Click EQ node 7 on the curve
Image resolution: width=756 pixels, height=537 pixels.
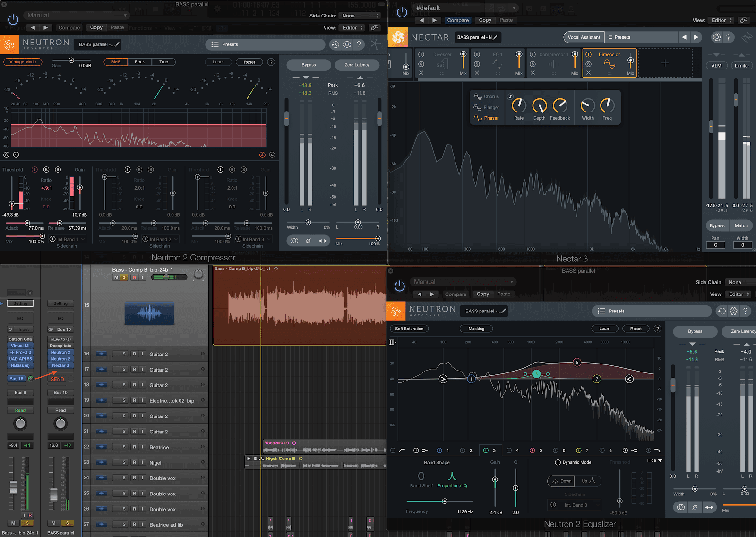(597, 379)
